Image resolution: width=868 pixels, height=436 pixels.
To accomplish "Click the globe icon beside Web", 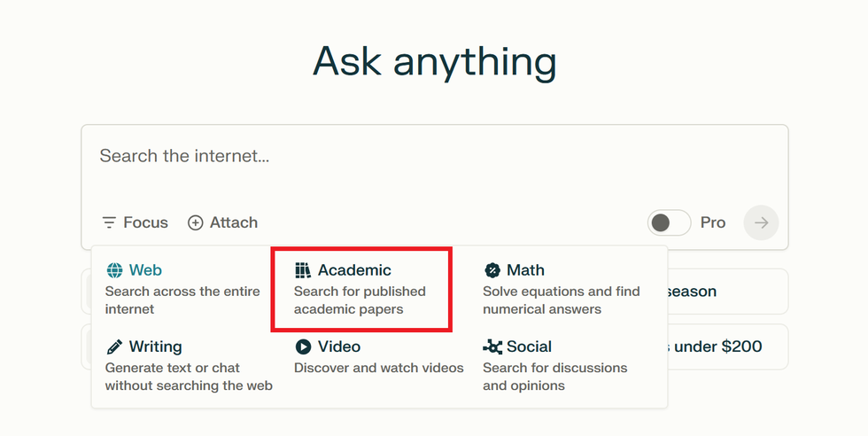I will pos(114,270).
